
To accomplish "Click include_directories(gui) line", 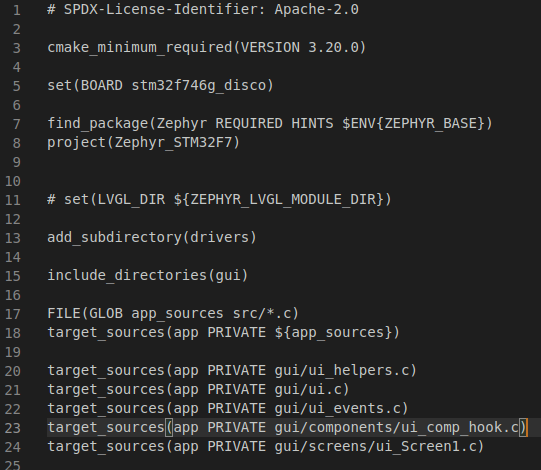I will [x=148, y=275].
